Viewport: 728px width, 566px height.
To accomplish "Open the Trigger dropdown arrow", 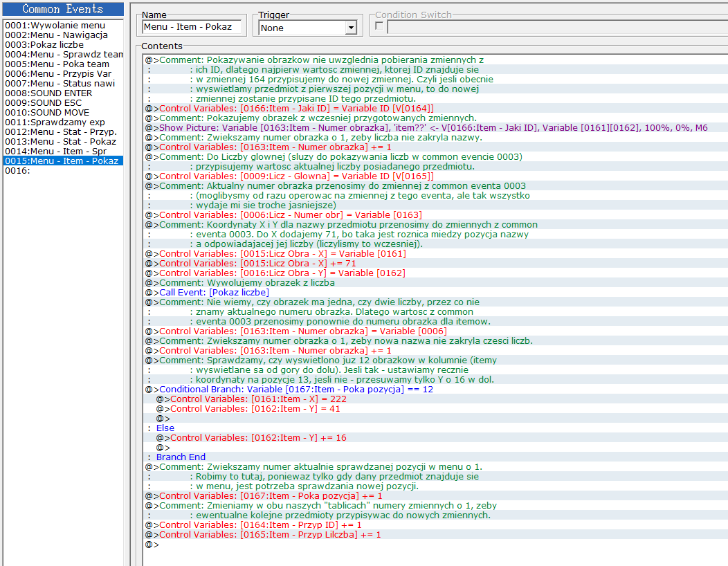I will pos(352,28).
